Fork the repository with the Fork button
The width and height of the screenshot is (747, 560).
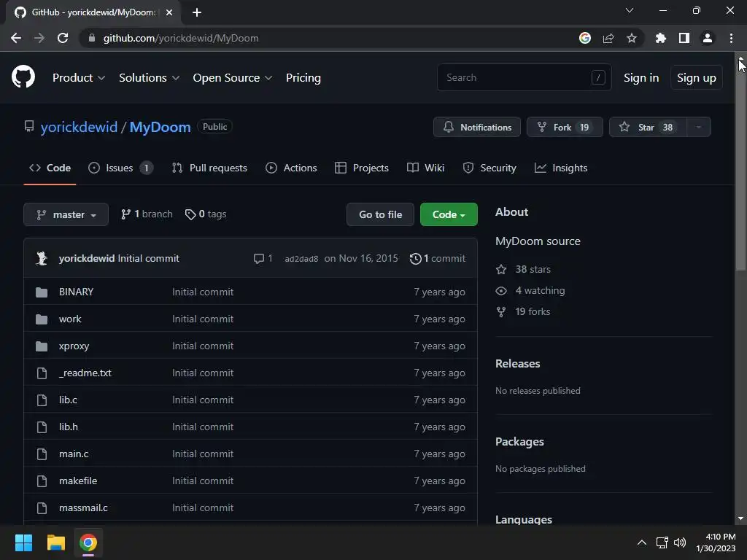[x=565, y=127]
